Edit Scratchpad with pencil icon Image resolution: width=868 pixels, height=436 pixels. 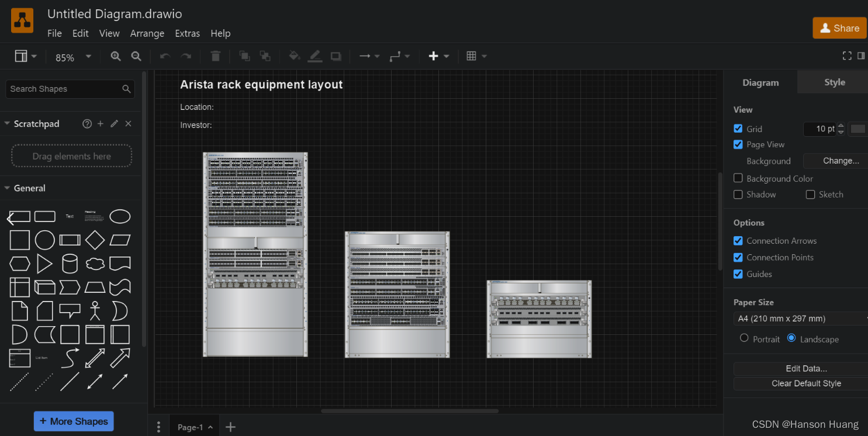pos(115,123)
